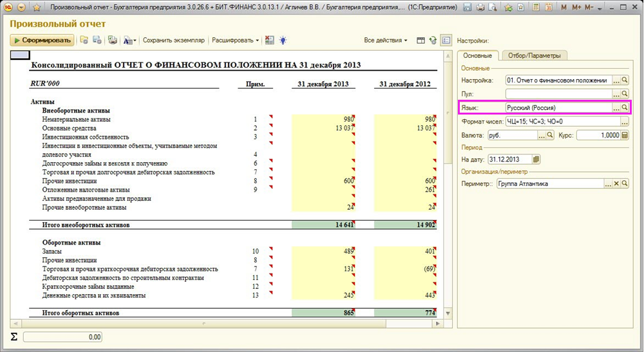Click the Сформировать button
This screenshot has height=352, width=644.
click(x=42, y=40)
